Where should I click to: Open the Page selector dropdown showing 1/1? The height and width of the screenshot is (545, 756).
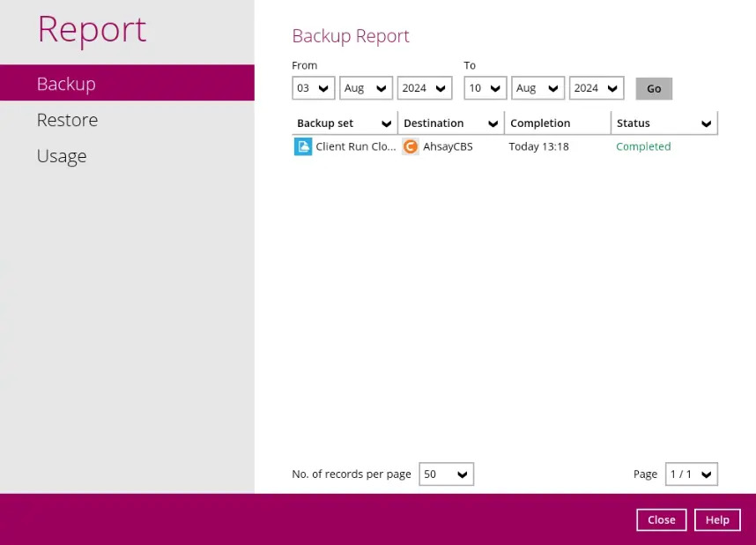pos(692,474)
